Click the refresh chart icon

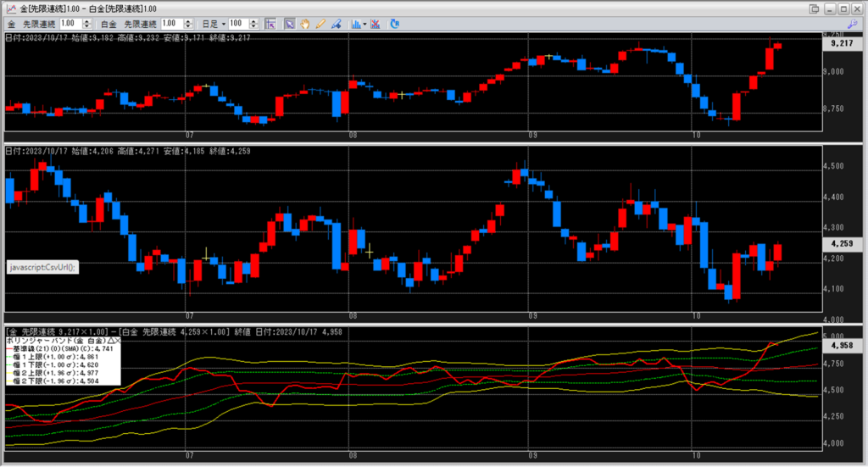tap(394, 24)
